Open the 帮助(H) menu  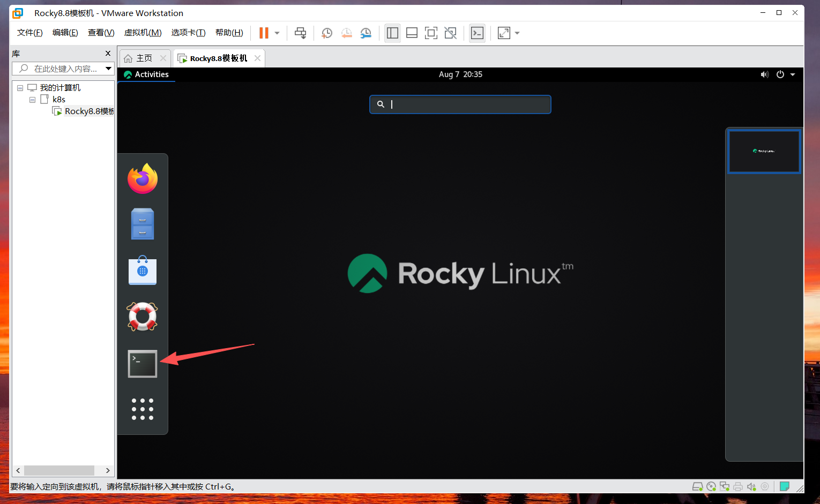coord(229,33)
